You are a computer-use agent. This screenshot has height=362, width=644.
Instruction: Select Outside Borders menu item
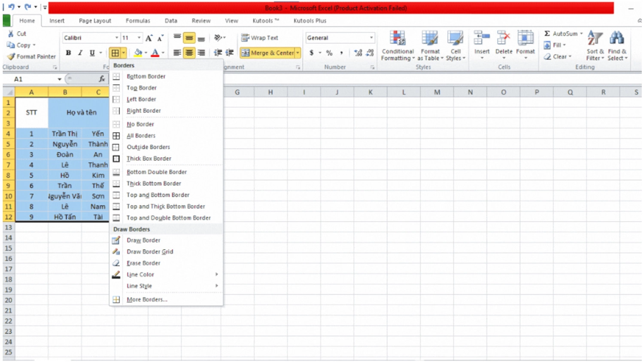tap(167, 147)
